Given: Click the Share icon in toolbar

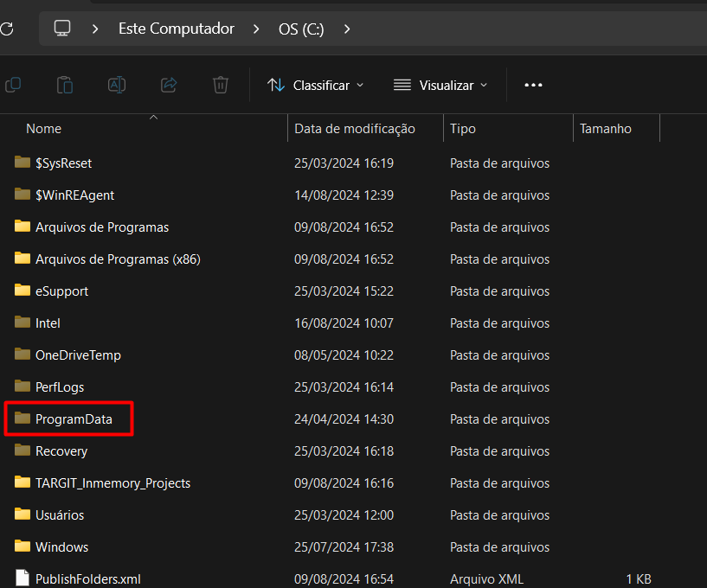Looking at the screenshot, I should tap(169, 85).
